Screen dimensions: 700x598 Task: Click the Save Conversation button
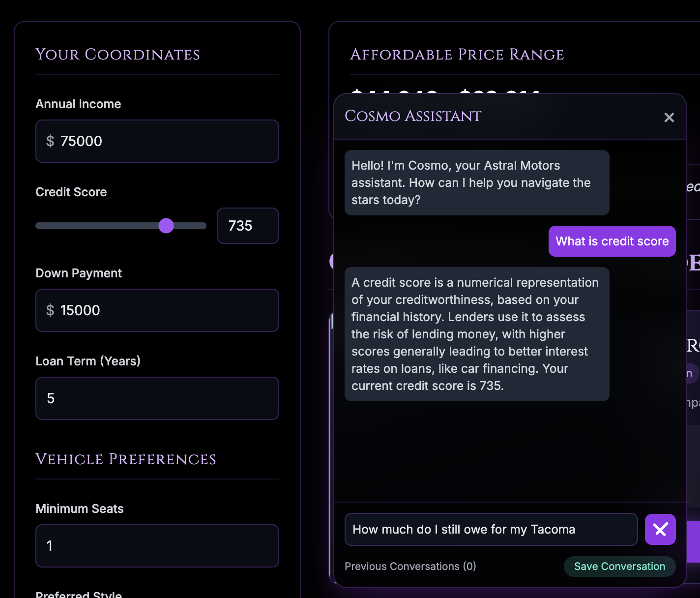click(619, 567)
